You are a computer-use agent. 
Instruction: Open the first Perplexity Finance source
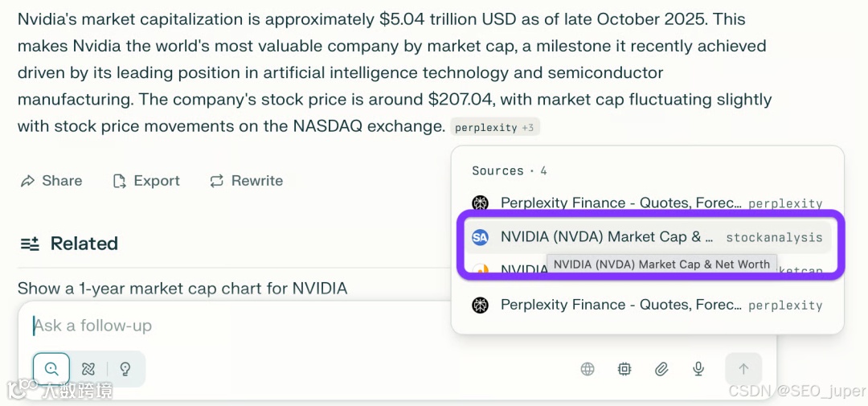(617, 203)
